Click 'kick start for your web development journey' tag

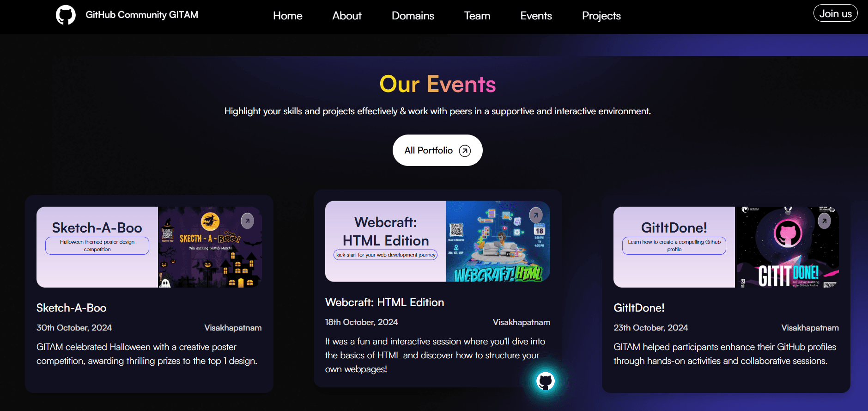pyautogui.click(x=386, y=255)
